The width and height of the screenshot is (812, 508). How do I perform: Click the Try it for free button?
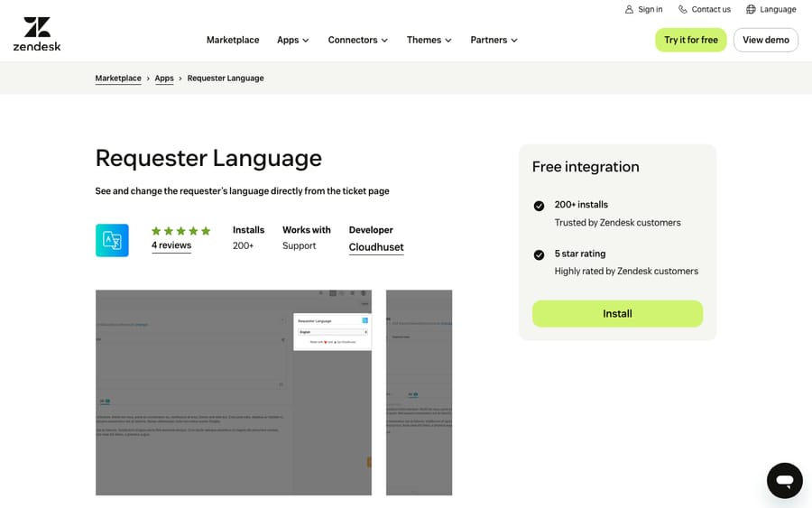(x=691, y=40)
